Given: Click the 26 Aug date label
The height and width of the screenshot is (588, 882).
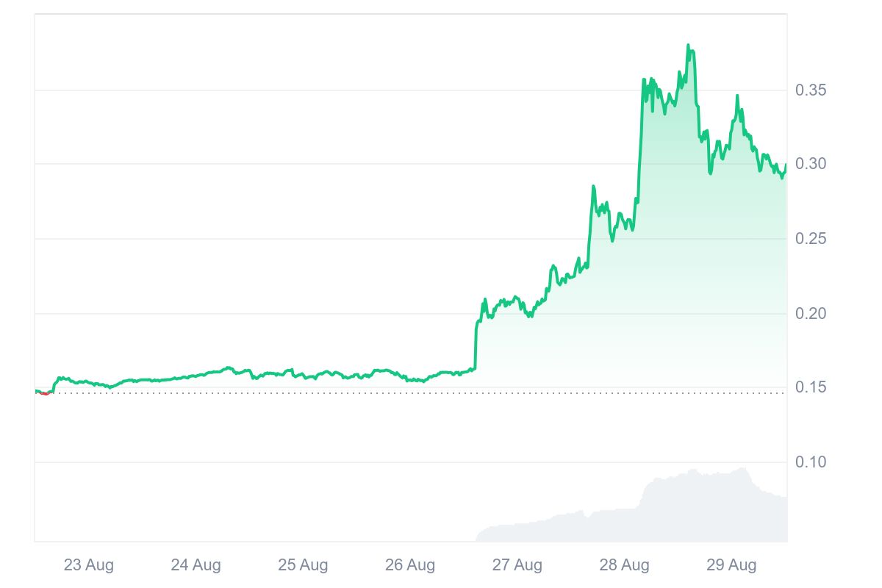Looking at the screenshot, I should (410, 565).
